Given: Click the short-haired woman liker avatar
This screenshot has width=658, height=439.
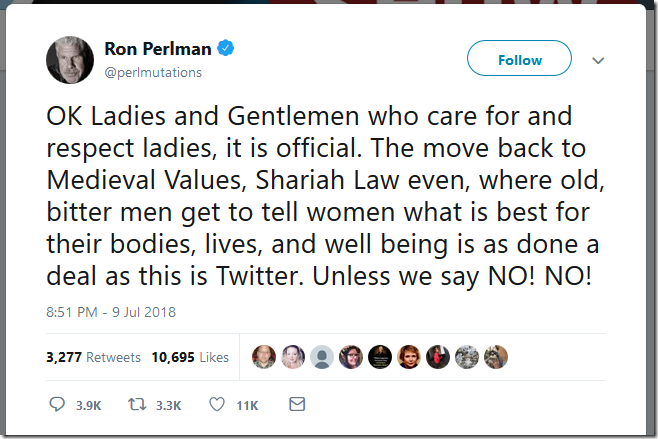Looking at the screenshot, I should [x=409, y=357].
